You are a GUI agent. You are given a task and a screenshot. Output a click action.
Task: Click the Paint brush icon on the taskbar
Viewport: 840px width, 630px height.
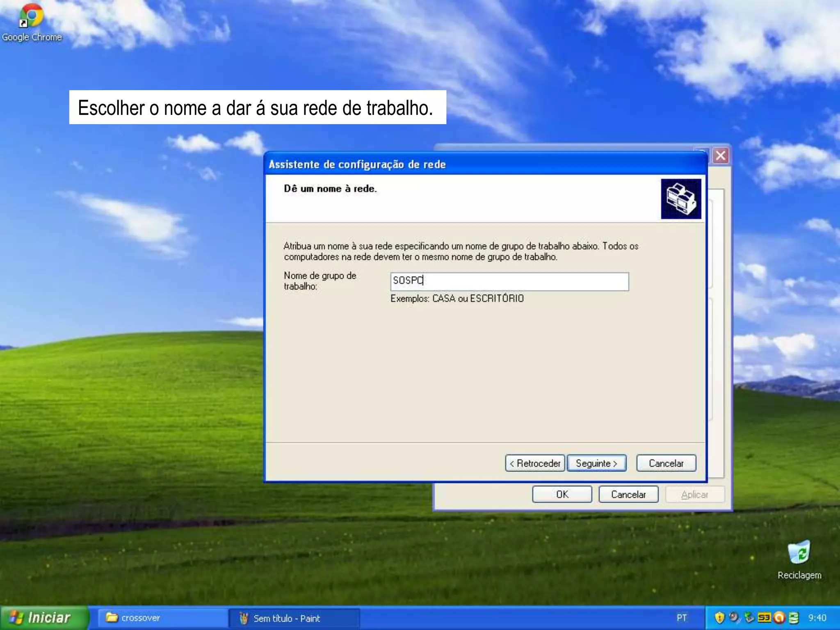244,618
